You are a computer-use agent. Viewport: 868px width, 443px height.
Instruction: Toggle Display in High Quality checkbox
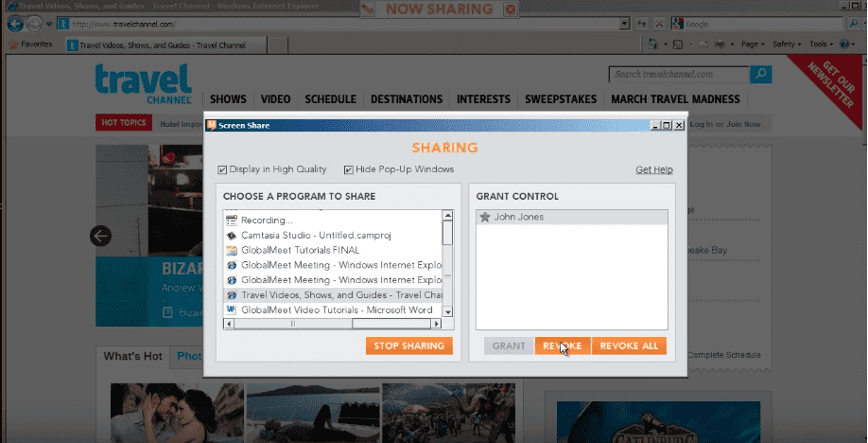(223, 170)
